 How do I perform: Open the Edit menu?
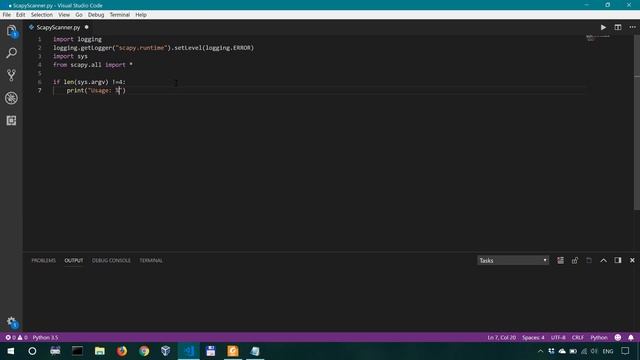(x=20, y=15)
